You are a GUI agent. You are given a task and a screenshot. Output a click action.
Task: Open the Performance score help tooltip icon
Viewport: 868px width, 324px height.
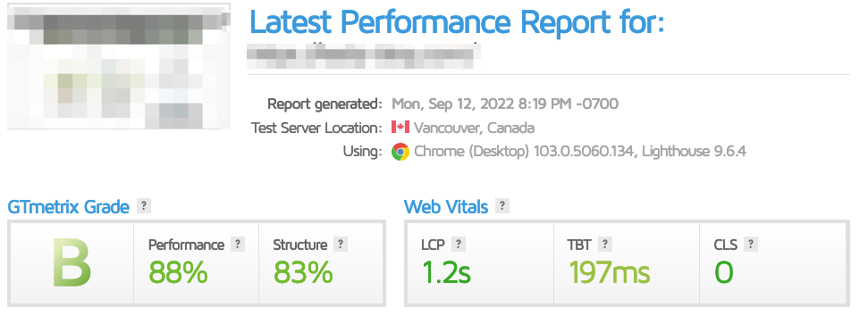tap(238, 244)
